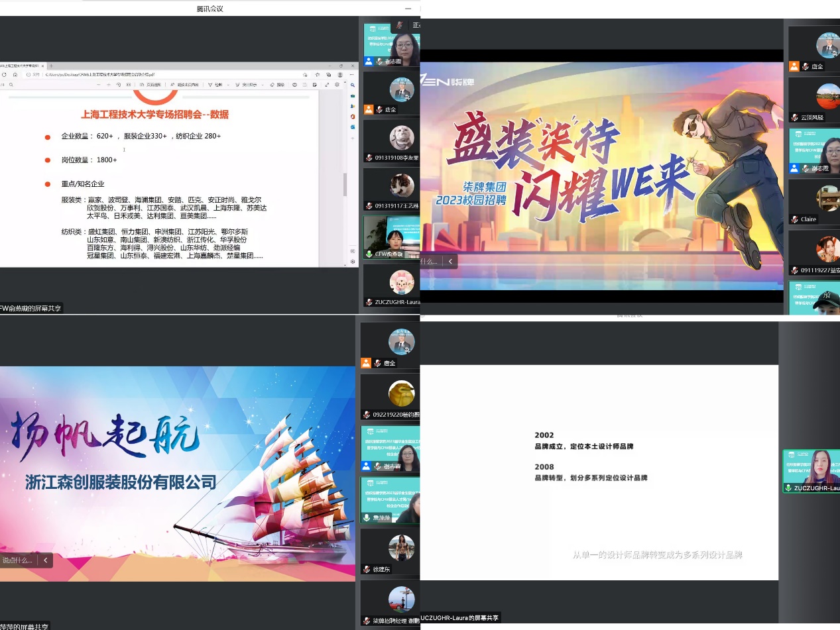
Task: Click muted mic icon on 徐建东 tile
Action: point(367,569)
